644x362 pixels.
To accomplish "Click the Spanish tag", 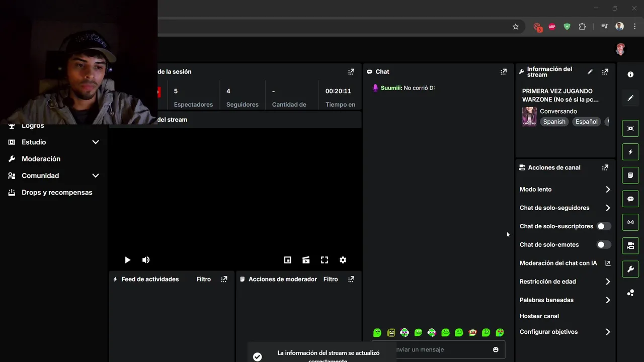I will [x=554, y=122].
